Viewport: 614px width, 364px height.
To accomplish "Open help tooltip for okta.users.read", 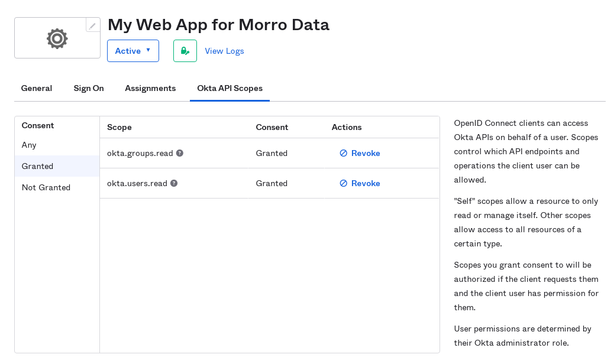I will point(174,183).
